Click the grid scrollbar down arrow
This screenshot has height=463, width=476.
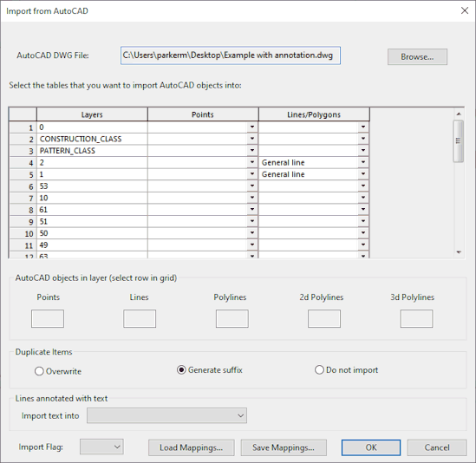point(459,252)
